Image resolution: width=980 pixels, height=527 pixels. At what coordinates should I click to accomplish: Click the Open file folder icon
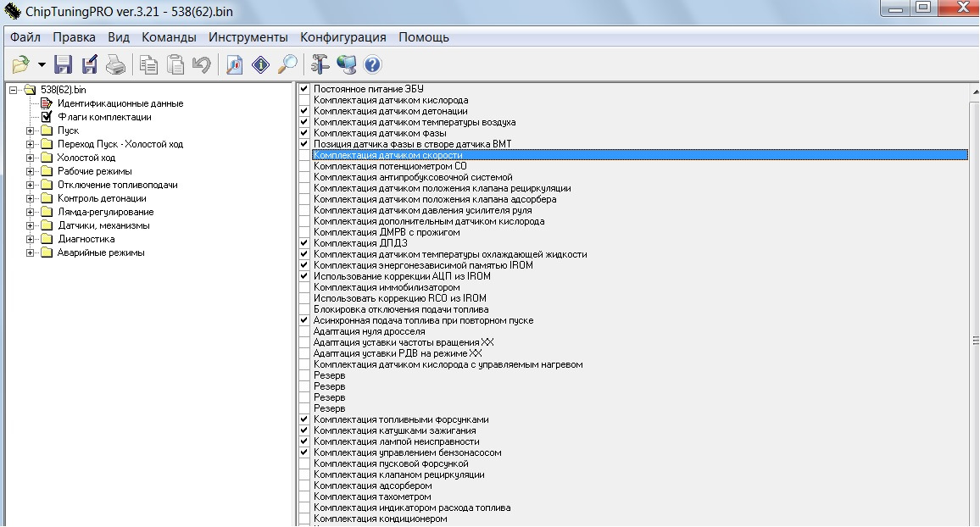20,64
